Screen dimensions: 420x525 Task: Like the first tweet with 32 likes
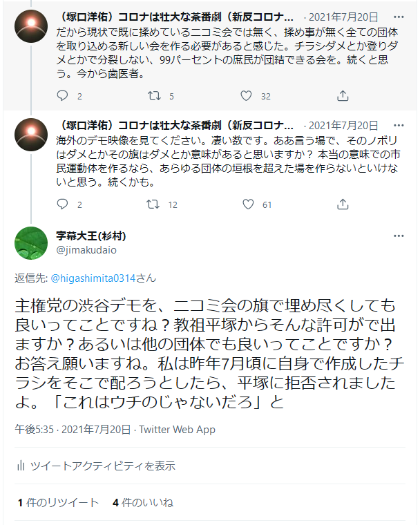[247, 96]
